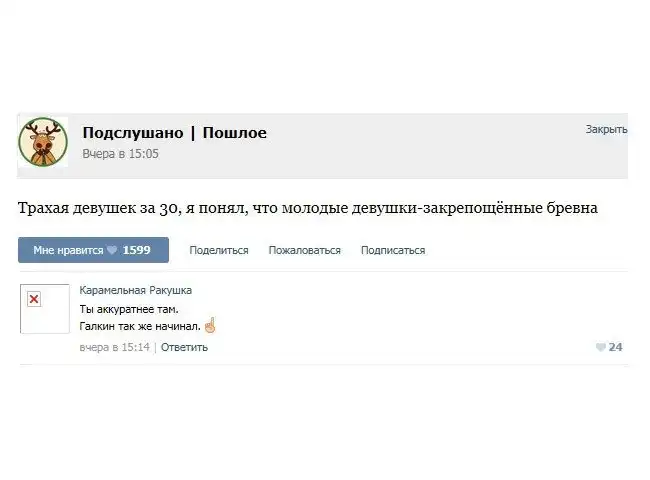Open the Подслушано | Пошлое group page

(175, 133)
